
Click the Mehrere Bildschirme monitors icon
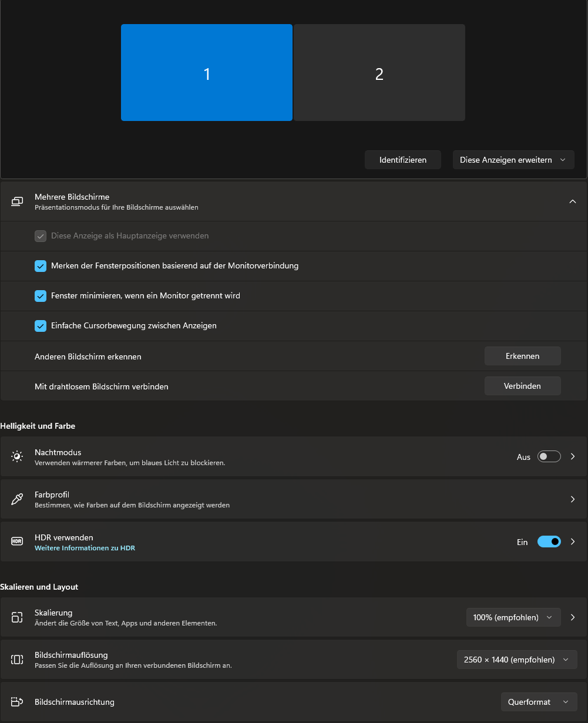tap(17, 201)
